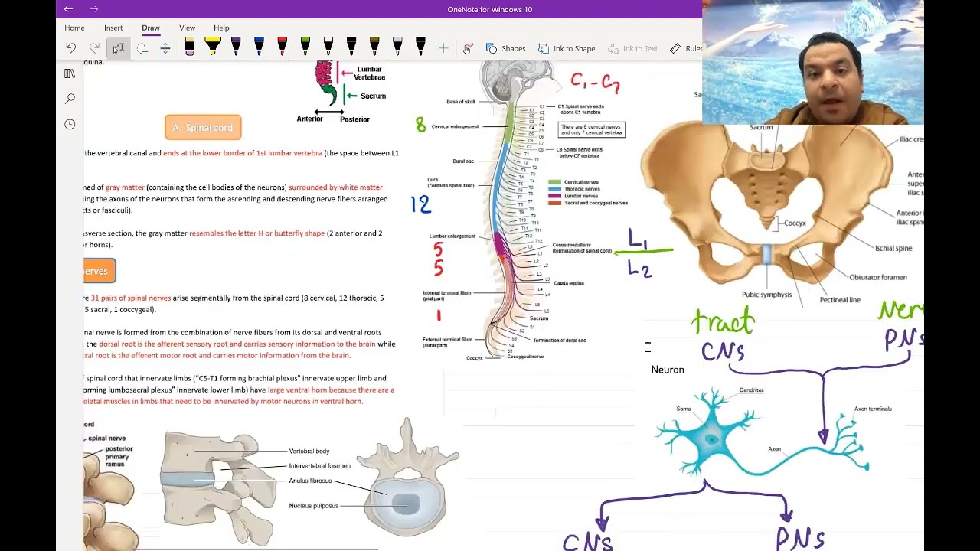Choose the select objects or type text tool

[x=118, y=48]
